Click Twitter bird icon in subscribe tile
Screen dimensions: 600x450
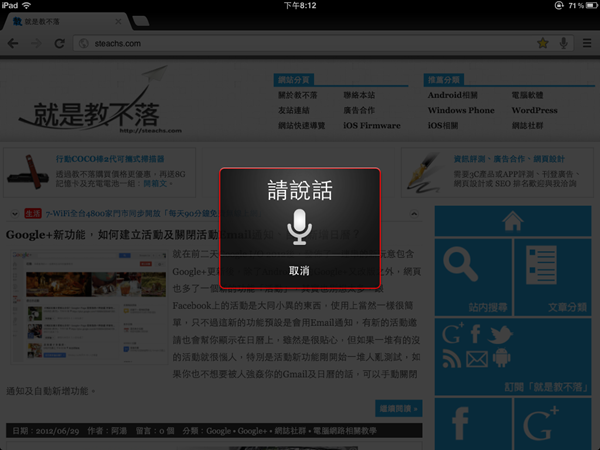500,334
